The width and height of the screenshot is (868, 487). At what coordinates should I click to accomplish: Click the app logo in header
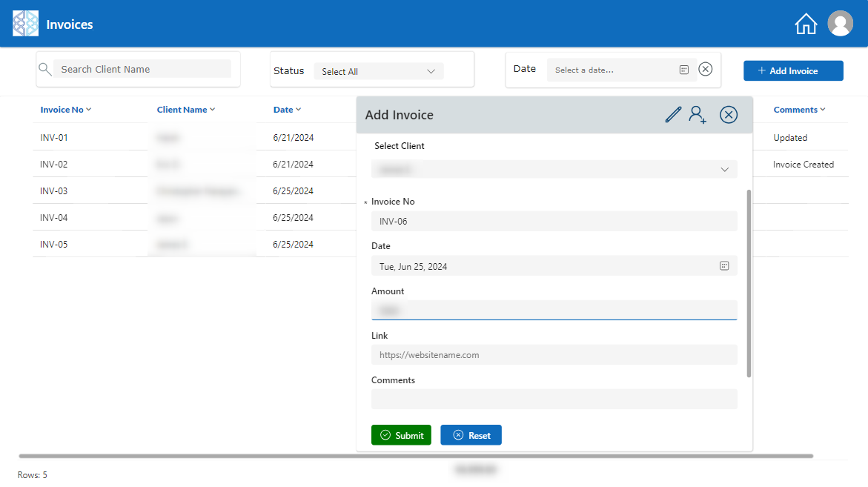pos(25,24)
